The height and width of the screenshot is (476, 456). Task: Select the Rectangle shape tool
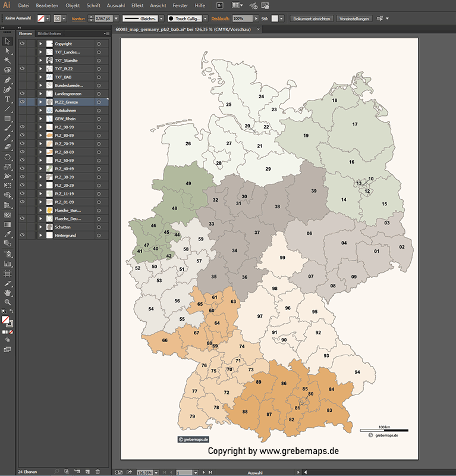click(x=8, y=118)
